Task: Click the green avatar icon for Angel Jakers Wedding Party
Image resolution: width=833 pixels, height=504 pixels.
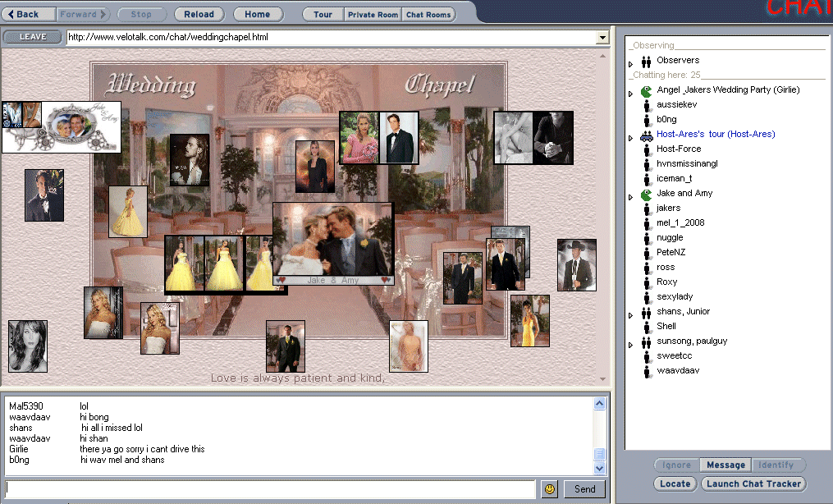Action: click(x=646, y=91)
